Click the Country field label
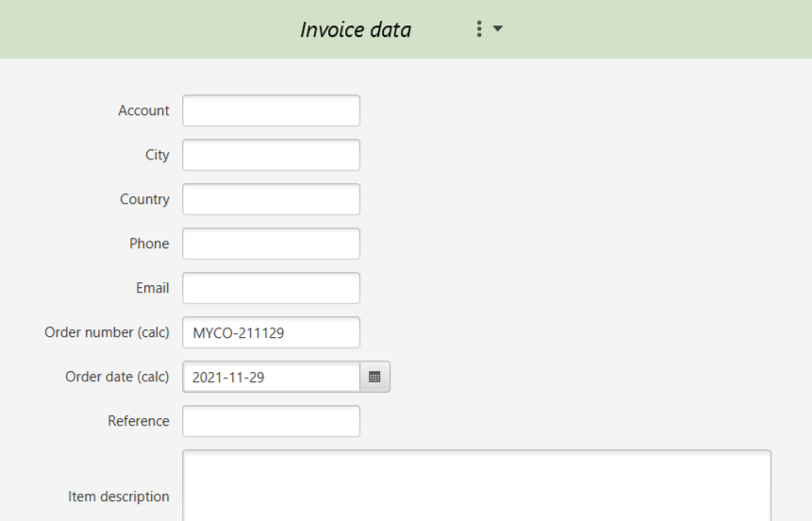 144,199
